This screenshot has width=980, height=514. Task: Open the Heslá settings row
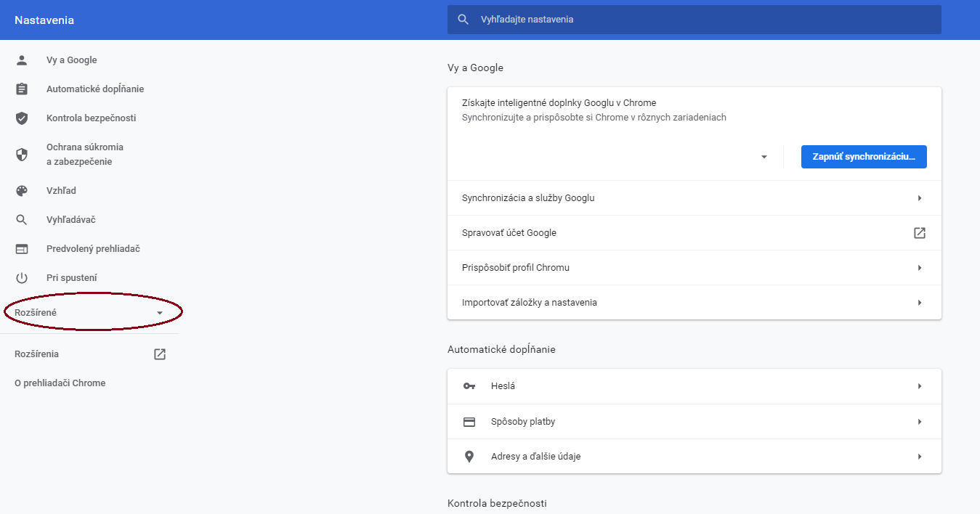[694, 386]
